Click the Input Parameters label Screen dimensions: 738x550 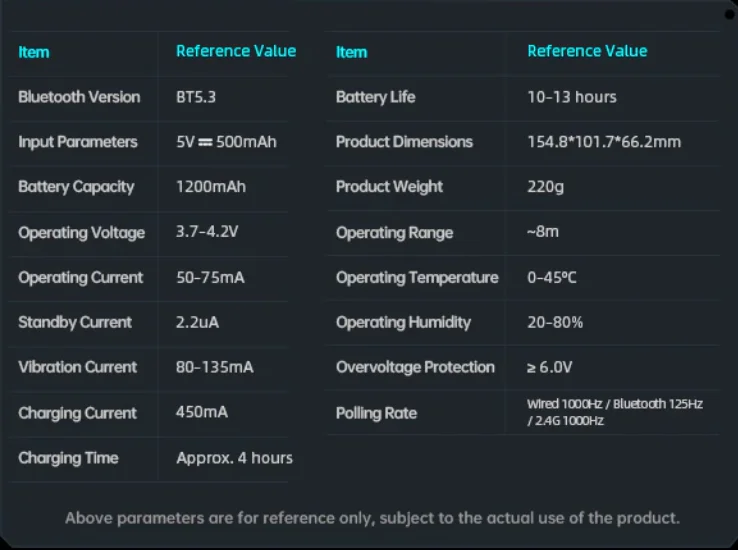(77, 142)
